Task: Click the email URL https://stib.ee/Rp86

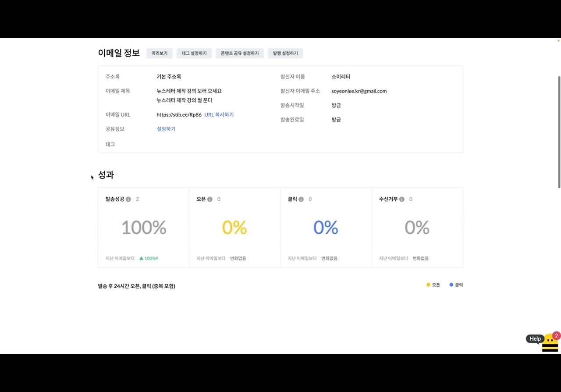Action: point(179,115)
